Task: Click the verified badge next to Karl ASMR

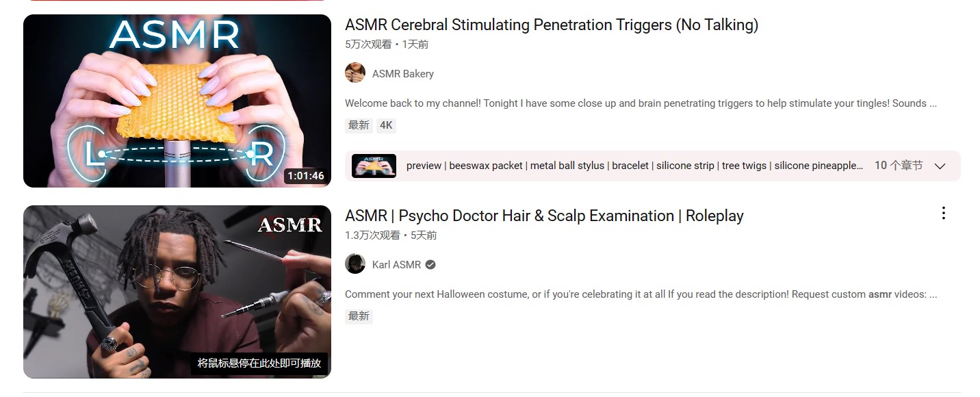Action: pos(430,265)
